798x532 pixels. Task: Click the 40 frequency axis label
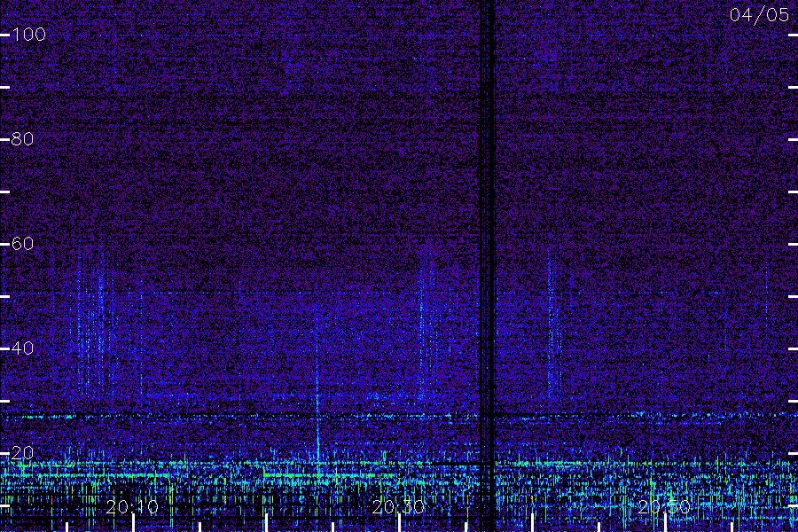[22, 348]
